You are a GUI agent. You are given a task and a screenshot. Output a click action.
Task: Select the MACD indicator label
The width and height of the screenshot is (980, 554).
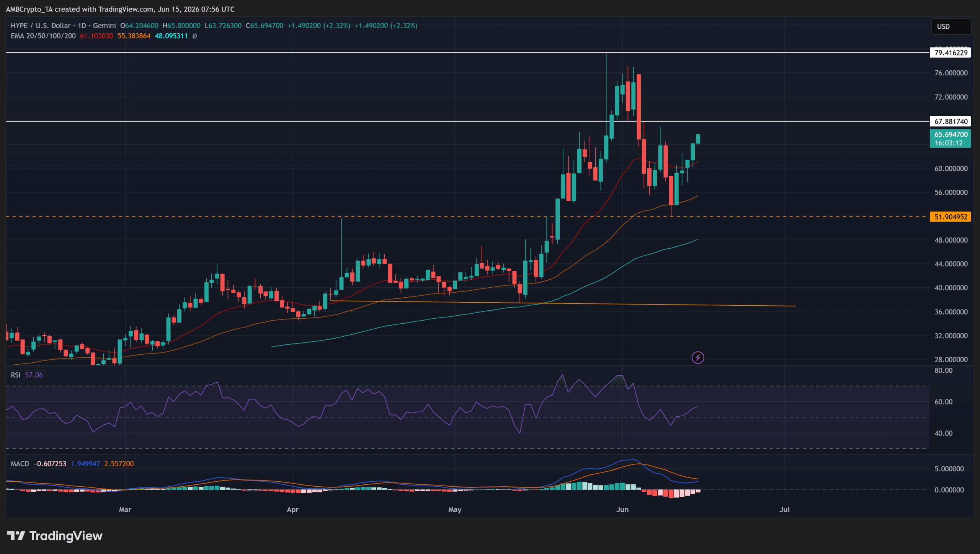(20, 464)
